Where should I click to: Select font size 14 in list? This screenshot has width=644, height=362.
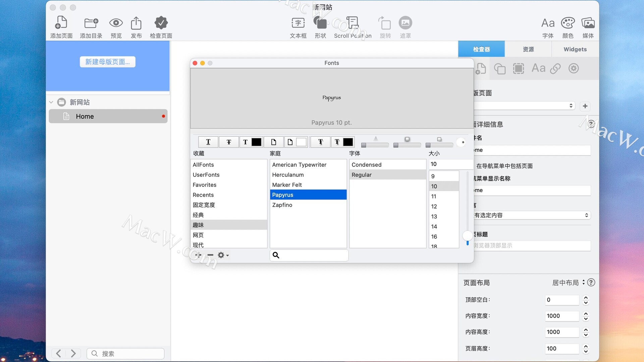[x=444, y=227]
